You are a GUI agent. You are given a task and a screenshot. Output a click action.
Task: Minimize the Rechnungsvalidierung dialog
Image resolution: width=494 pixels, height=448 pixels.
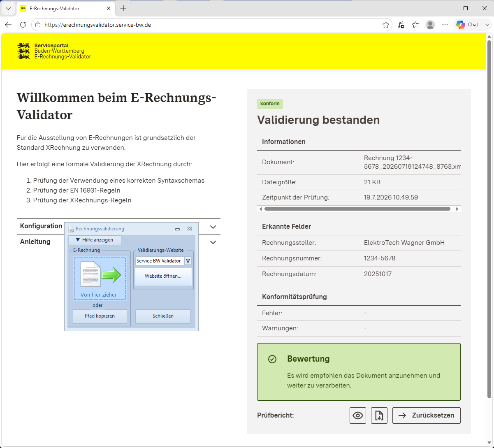(177, 229)
